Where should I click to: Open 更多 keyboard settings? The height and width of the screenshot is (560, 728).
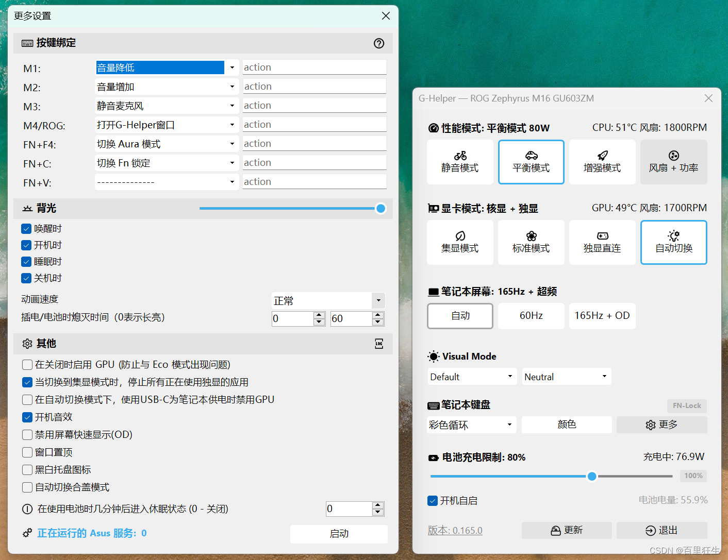[661, 425]
